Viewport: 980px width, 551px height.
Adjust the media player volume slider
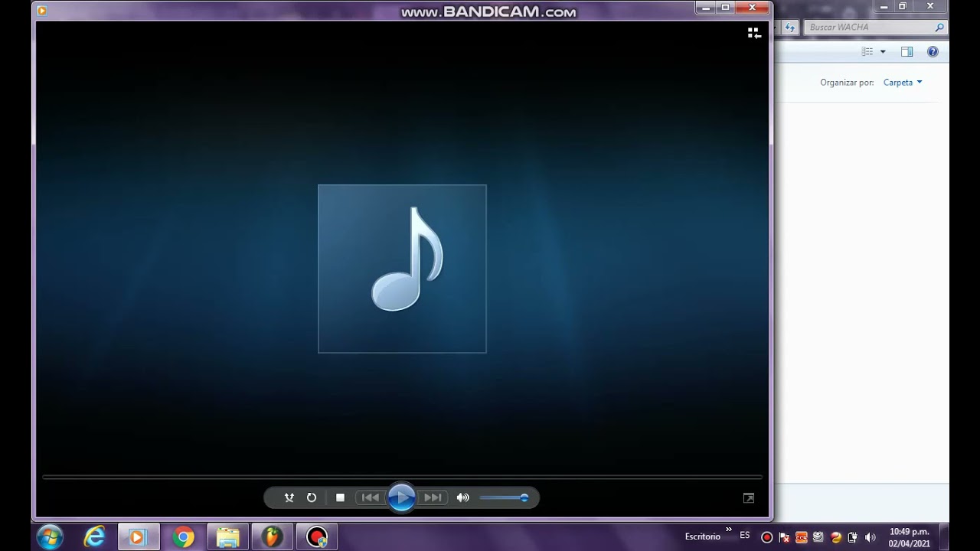coord(504,497)
